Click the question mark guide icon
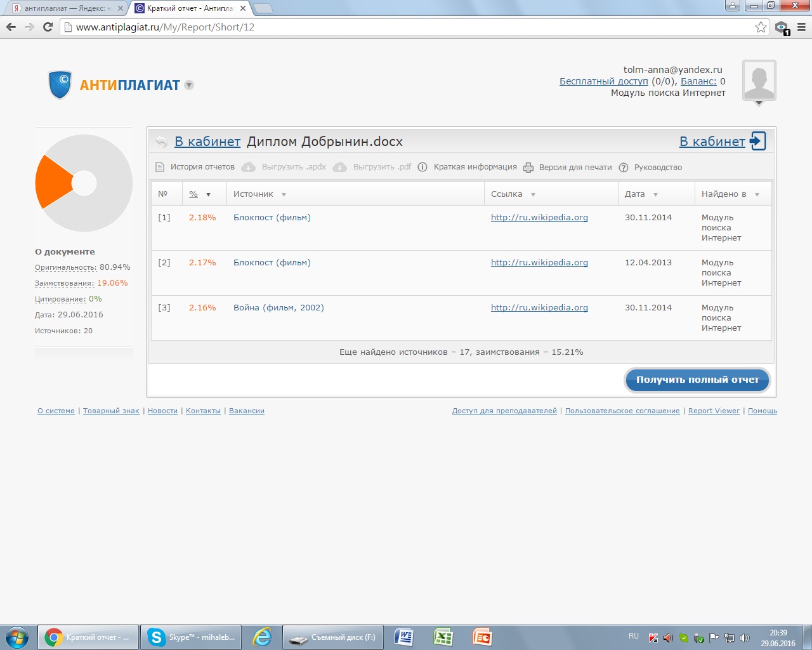Screen dimensions: 812x650 pos(623,168)
